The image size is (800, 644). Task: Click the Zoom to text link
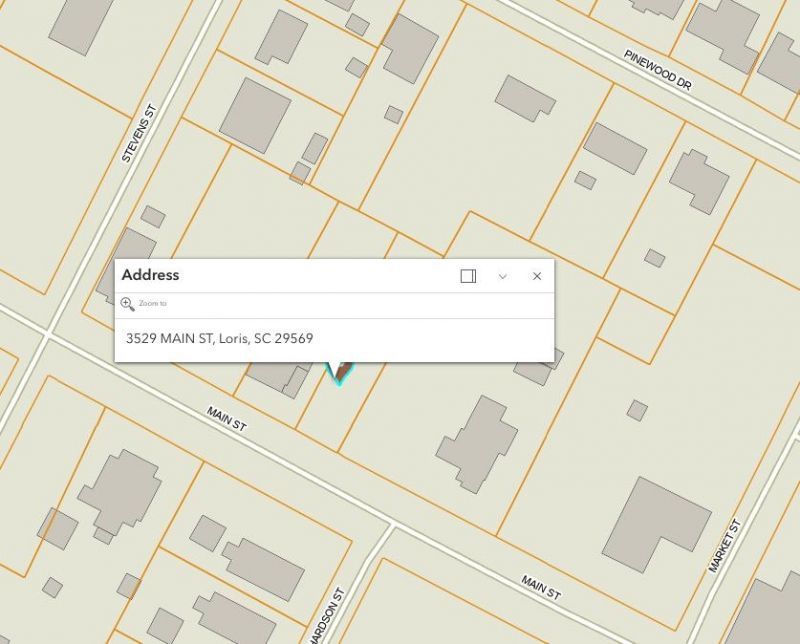153,304
